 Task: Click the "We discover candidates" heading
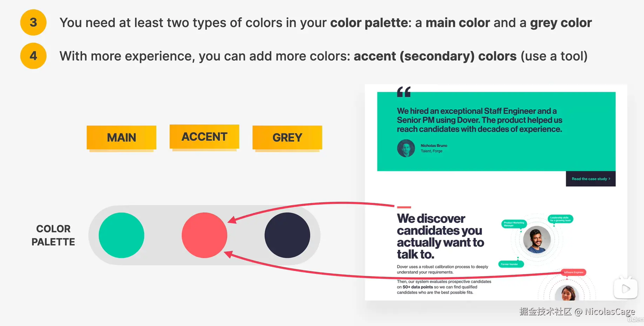[x=440, y=236]
